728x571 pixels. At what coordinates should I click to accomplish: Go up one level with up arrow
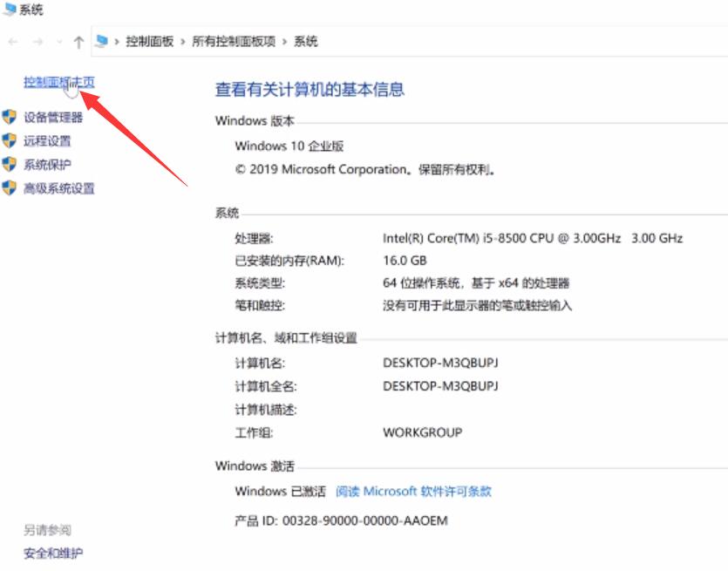point(78,42)
